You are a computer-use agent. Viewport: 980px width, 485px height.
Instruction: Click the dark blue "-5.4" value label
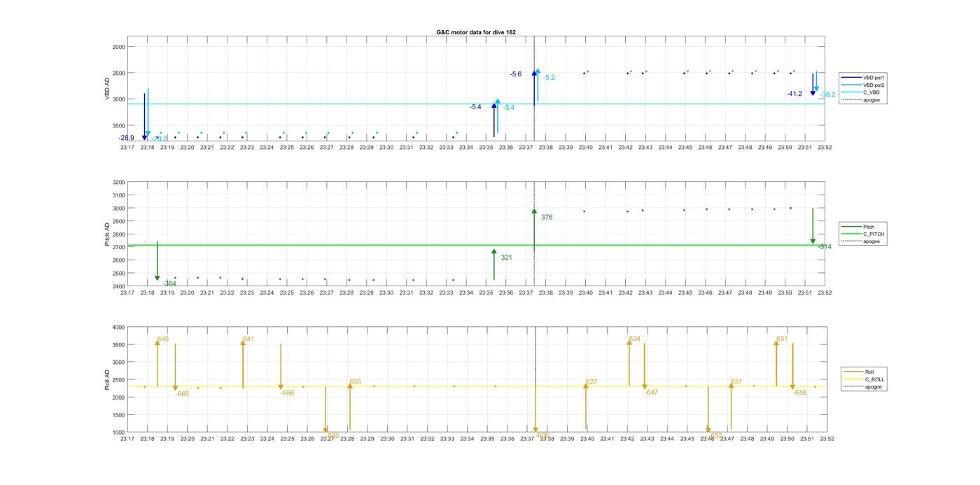475,107
